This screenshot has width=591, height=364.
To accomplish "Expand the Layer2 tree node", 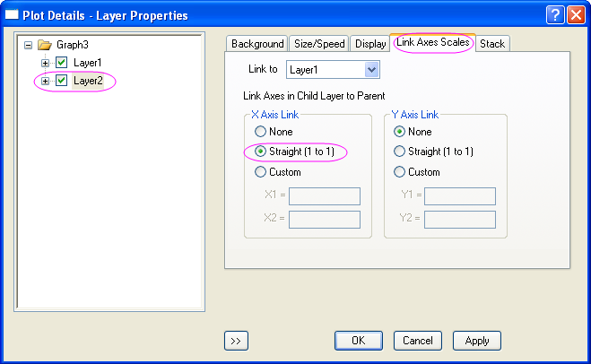I will click(46, 82).
